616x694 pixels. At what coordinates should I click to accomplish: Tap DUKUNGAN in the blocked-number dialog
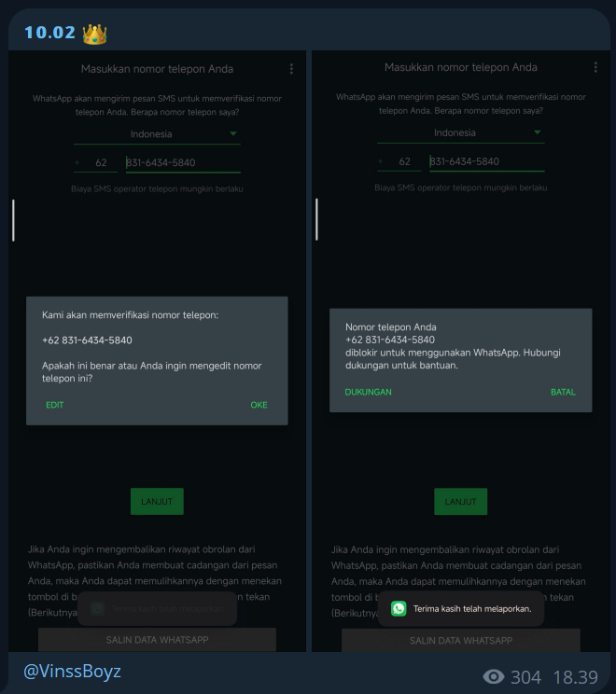[x=368, y=392]
